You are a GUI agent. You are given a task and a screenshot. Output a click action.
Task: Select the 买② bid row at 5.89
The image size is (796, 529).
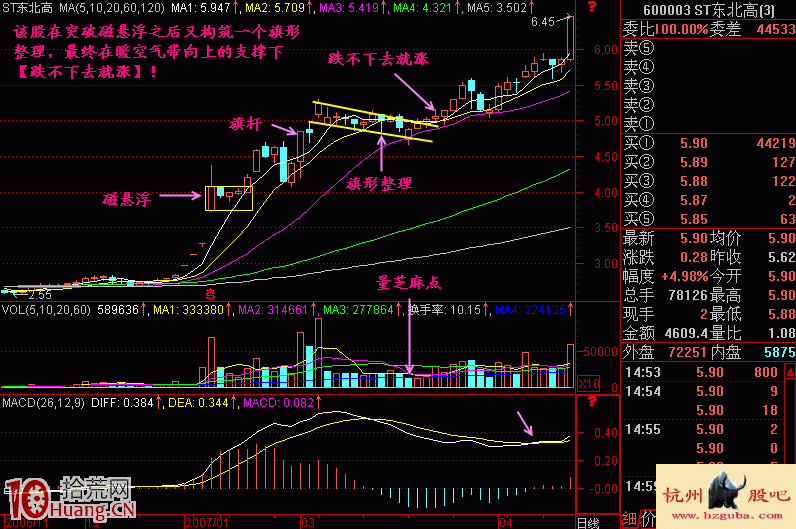[x=708, y=162]
